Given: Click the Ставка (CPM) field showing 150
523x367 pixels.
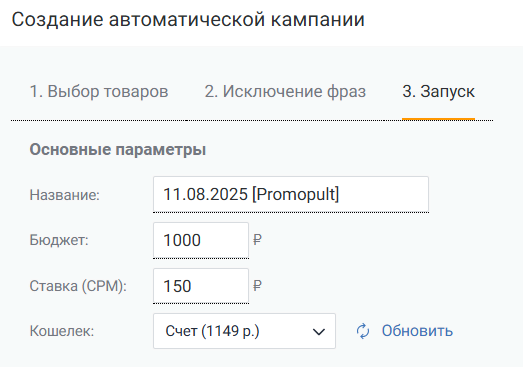Looking at the screenshot, I should coord(201,286).
